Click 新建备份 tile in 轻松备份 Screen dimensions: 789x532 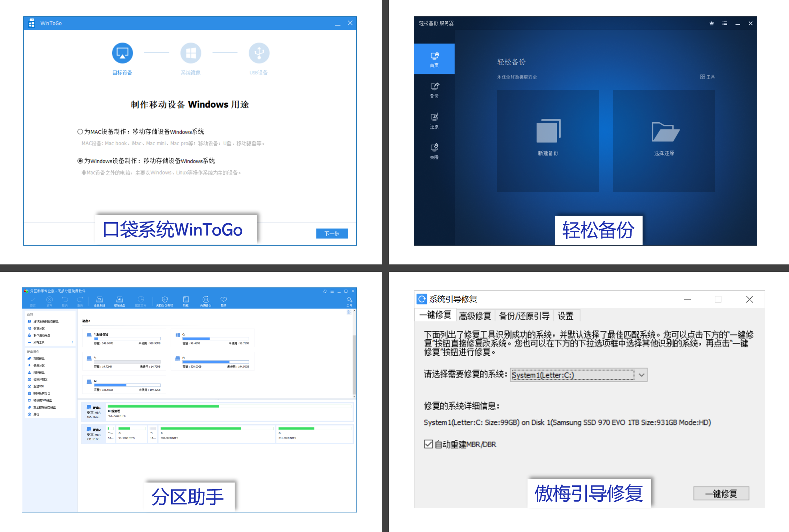pyautogui.click(x=548, y=141)
